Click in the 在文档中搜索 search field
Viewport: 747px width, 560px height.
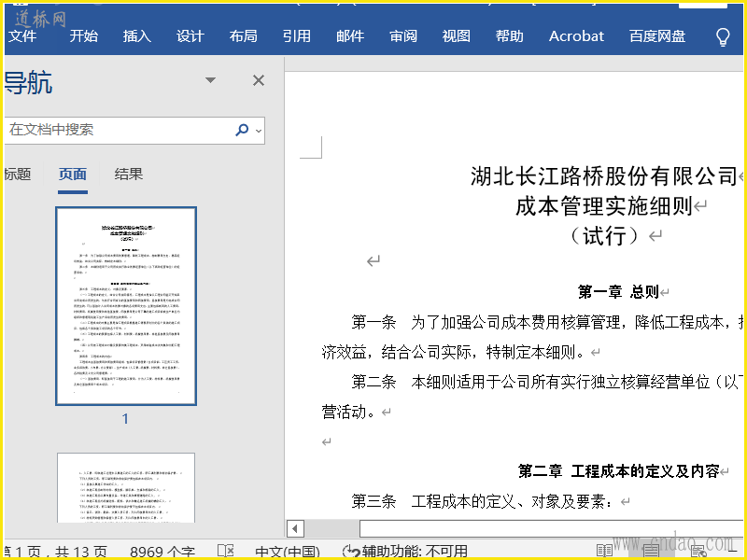click(x=117, y=130)
